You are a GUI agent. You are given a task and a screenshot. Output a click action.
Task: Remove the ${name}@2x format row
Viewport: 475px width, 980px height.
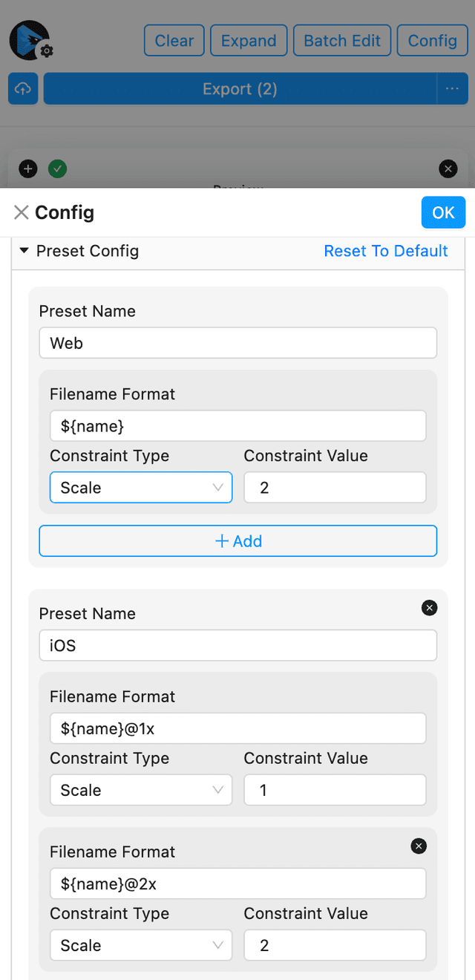419,846
